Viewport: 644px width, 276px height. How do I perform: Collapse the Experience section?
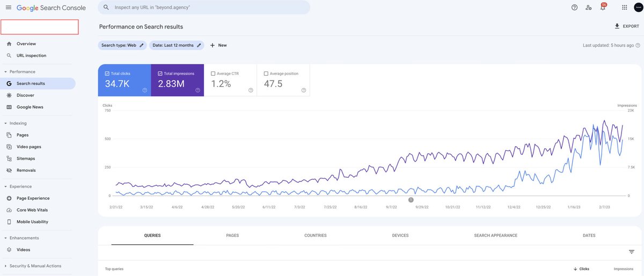click(5, 186)
